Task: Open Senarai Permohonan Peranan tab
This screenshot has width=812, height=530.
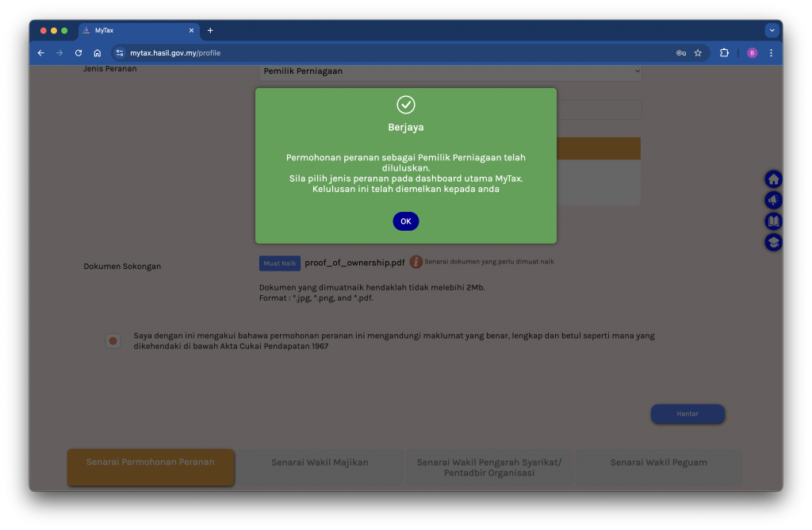Action: (151, 463)
